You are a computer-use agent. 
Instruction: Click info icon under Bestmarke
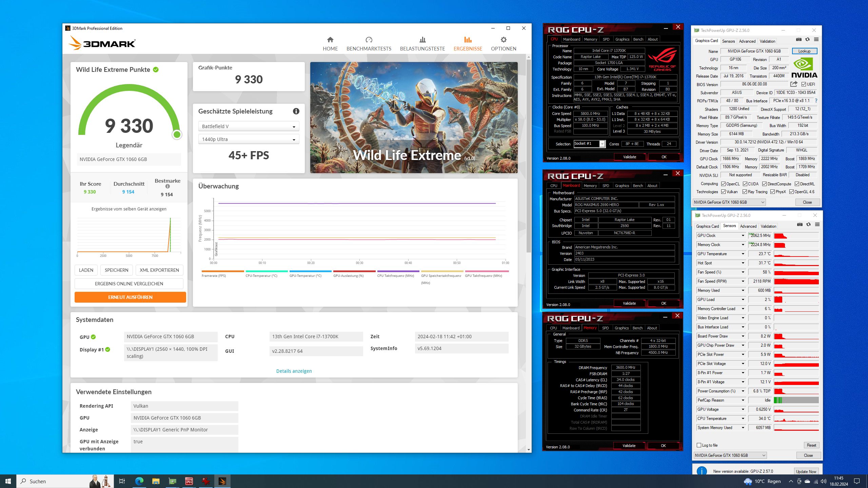click(167, 186)
